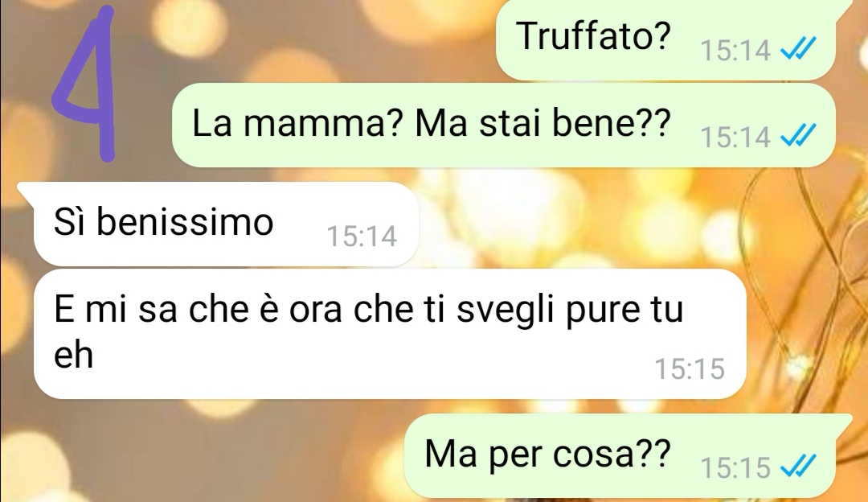The height and width of the screenshot is (502, 868).
Task: Tap the 15:15 timestamp of the long message
Action: 690,369
